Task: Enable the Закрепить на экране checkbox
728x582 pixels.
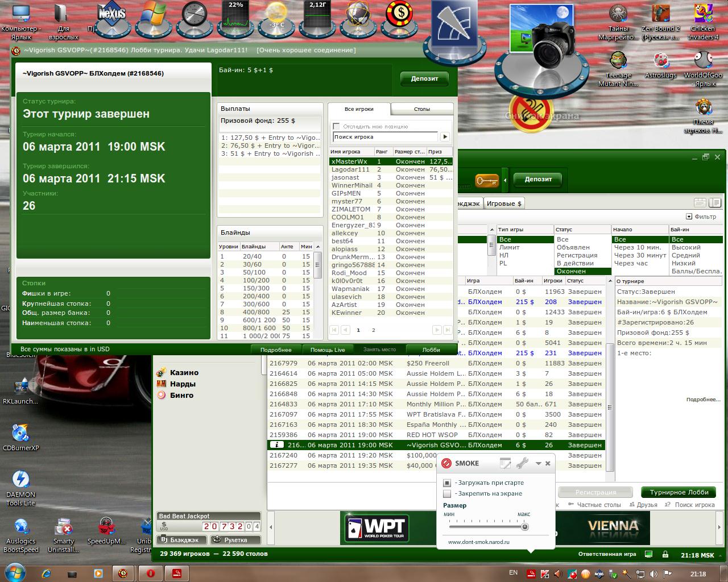Action: tap(447, 493)
